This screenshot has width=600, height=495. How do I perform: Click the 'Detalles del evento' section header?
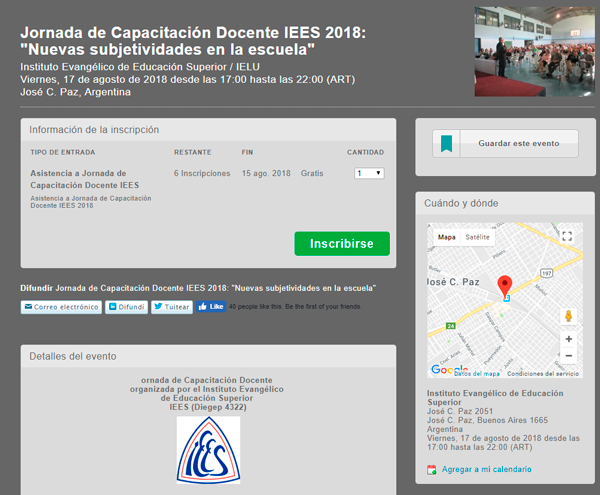coord(73,356)
